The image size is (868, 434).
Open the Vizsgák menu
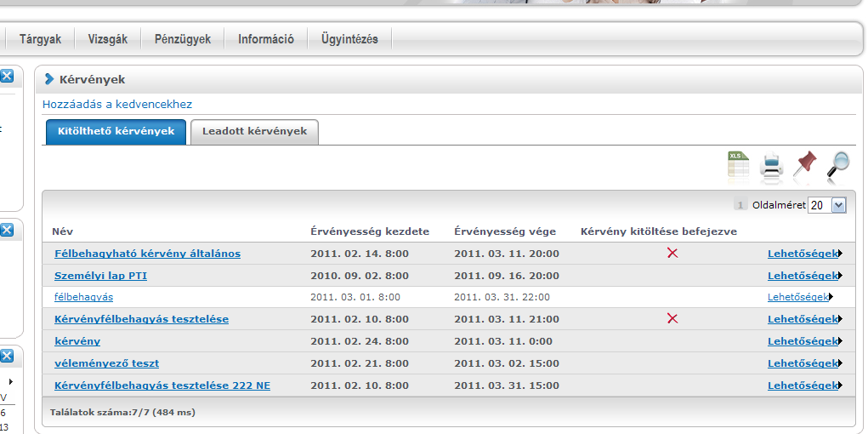tap(108, 39)
